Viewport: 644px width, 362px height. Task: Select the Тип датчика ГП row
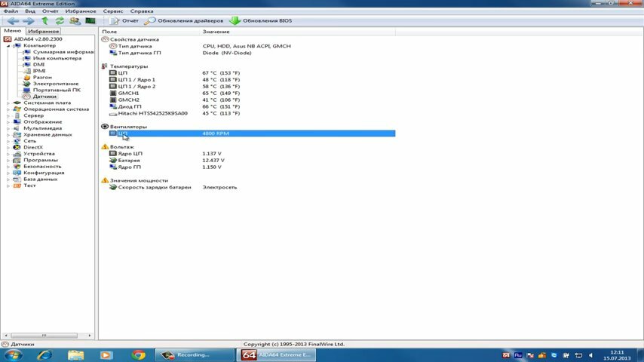click(248, 53)
